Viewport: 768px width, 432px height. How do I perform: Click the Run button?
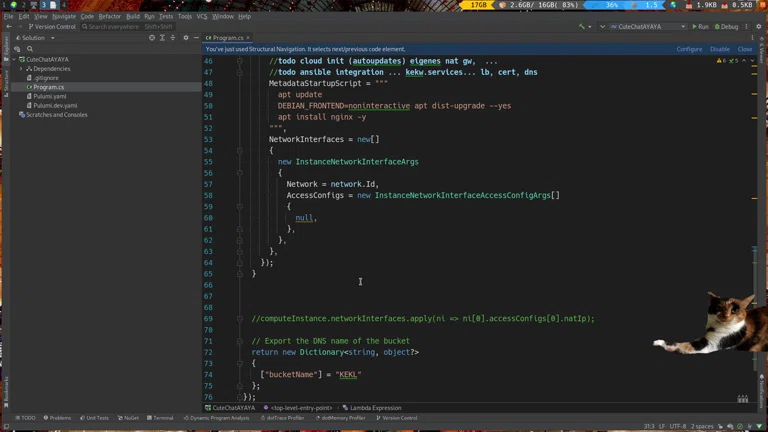tap(700, 26)
